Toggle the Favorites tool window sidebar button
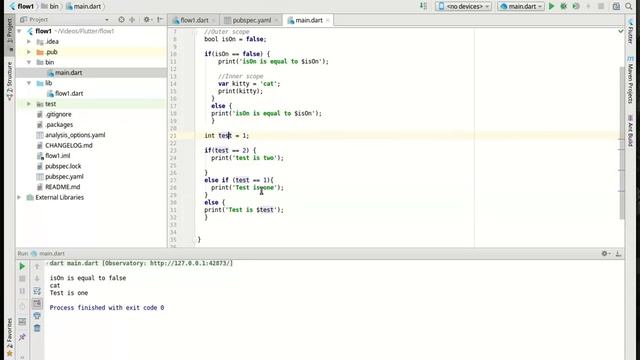 [x=9, y=338]
